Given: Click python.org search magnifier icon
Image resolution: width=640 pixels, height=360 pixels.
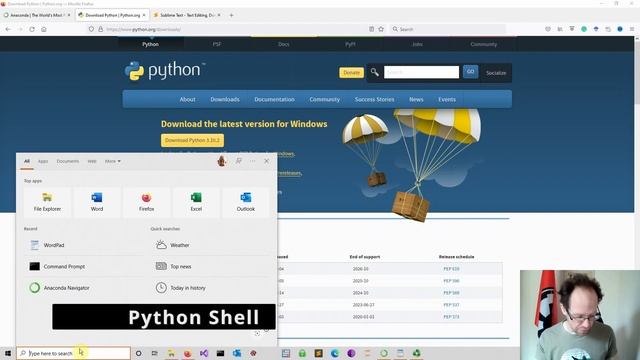Looking at the screenshot, I should pos(374,72).
